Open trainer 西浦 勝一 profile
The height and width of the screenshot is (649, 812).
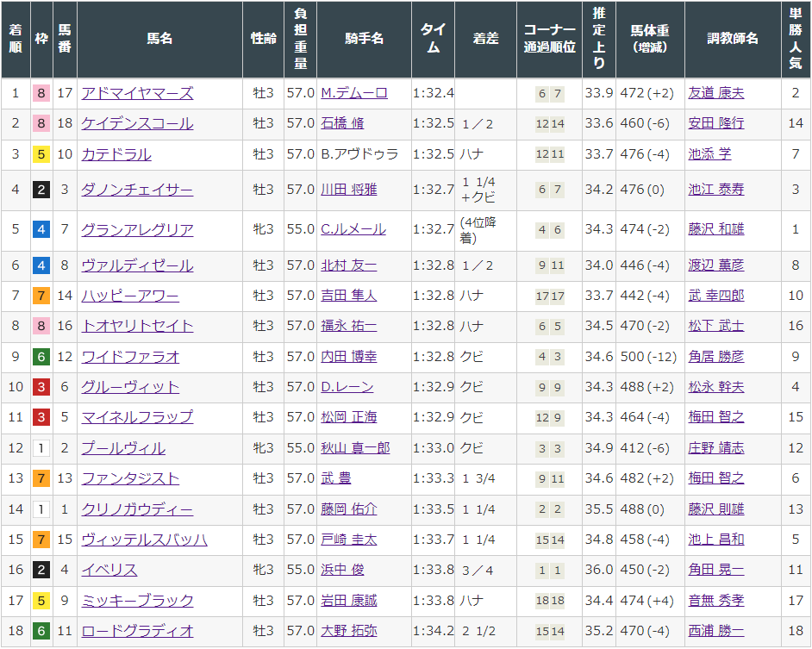[x=716, y=630]
